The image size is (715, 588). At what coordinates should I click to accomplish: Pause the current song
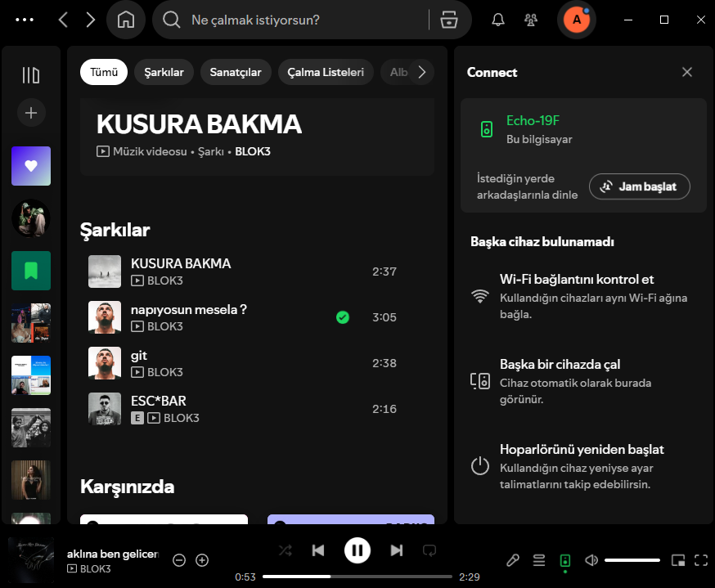point(357,550)
